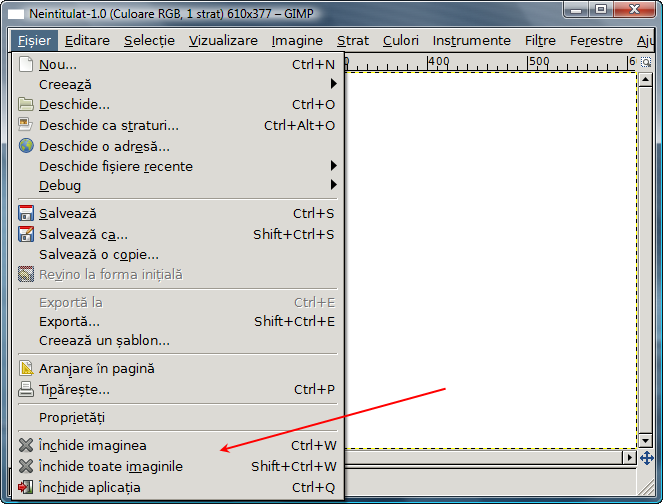Viewport: 663px width, 504px height.
Task: Click the floppy disk icon beside Salvează
Action: (x=26, y=214)
